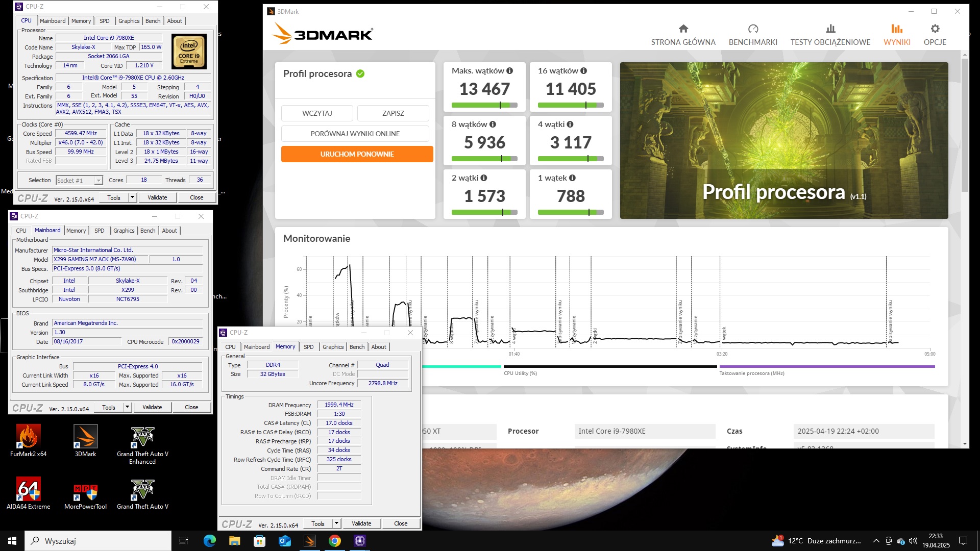Image resolution: width=980 pixels, height=551 pixels.
Task: Click info icon next to 4 wątki
Action: pos(570,124)
